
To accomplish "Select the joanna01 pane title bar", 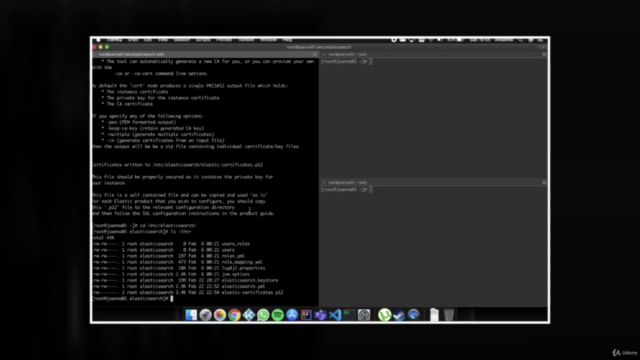I will coord(205,54).
